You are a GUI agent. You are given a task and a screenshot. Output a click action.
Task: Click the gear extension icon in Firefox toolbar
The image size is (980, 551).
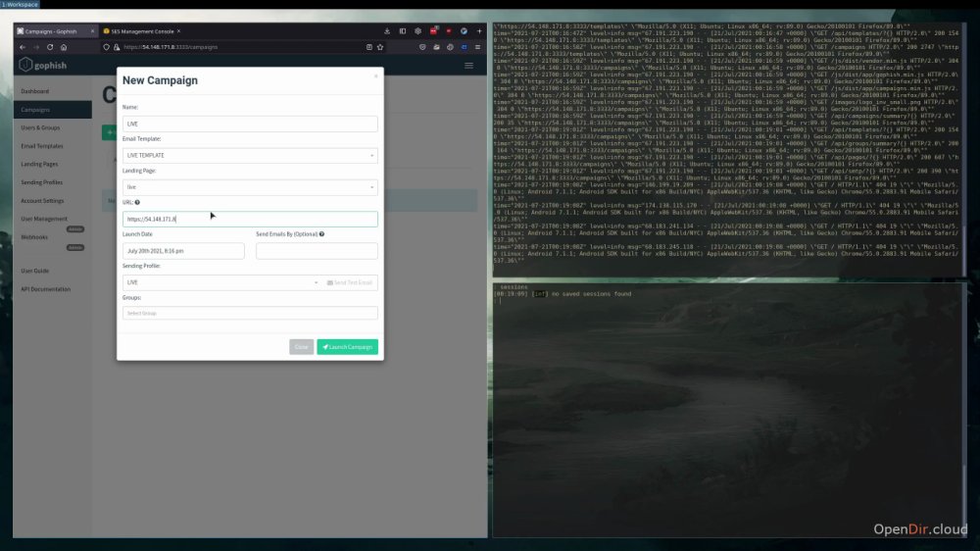point(418,30)
